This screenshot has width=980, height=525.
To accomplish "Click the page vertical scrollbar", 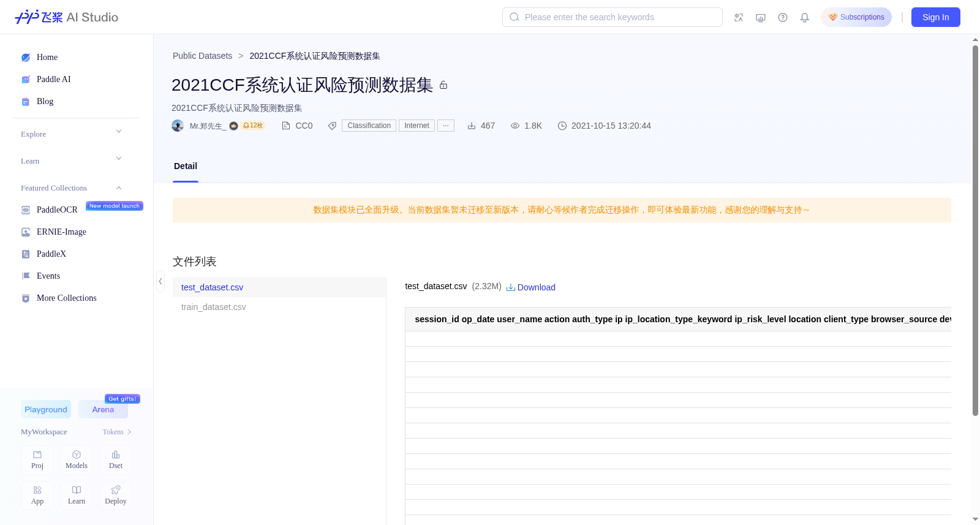I will click(975, 230).
